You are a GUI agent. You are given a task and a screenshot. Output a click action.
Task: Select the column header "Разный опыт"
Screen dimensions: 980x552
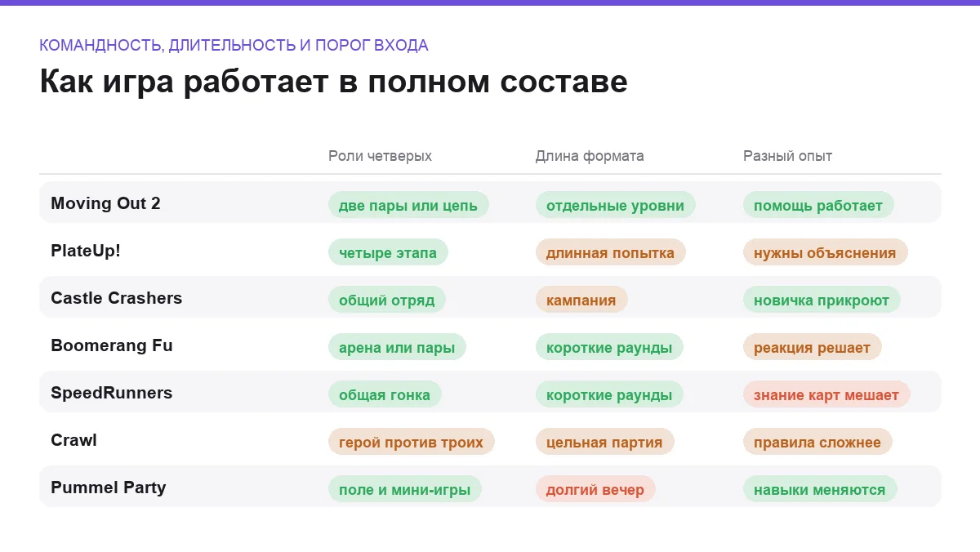tap(788, 156)
